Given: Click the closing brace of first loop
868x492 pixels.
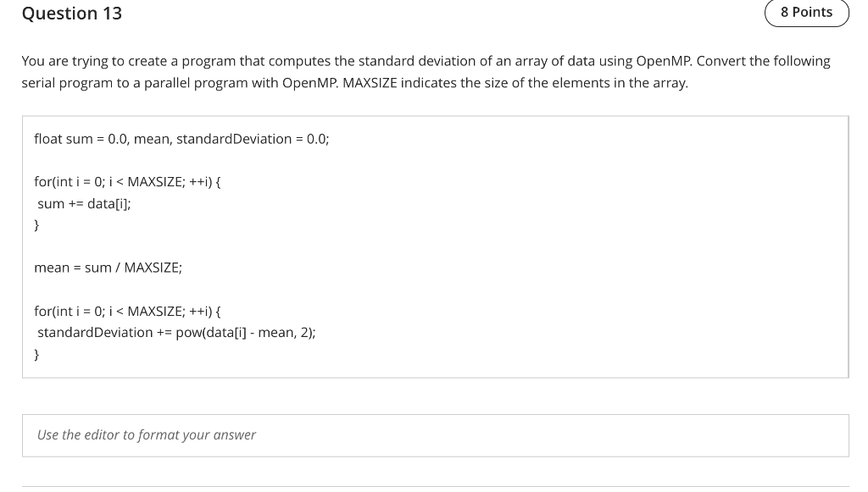Looking at the screenshot, I should point(36,225).
